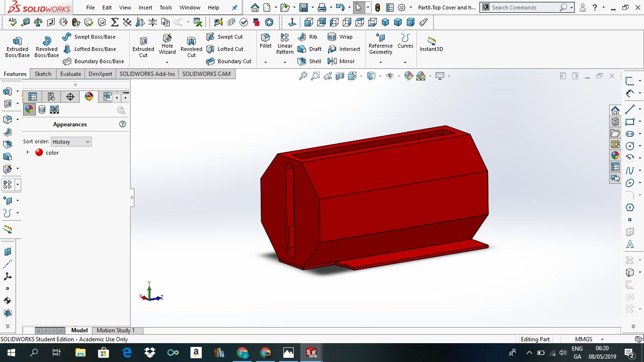Switch to the Sketch ribbon tab

coord(43,74)
